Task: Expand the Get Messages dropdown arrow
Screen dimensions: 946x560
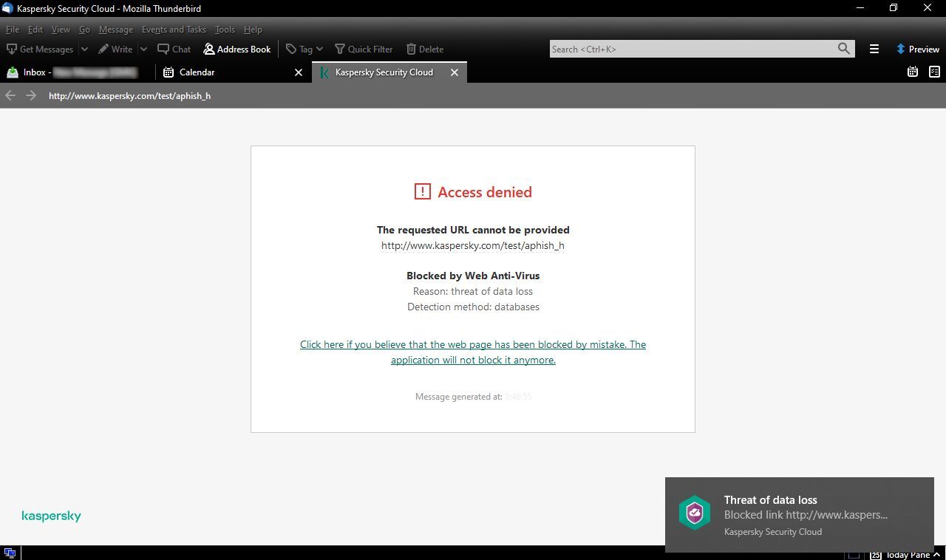Action: coord(84,49)
